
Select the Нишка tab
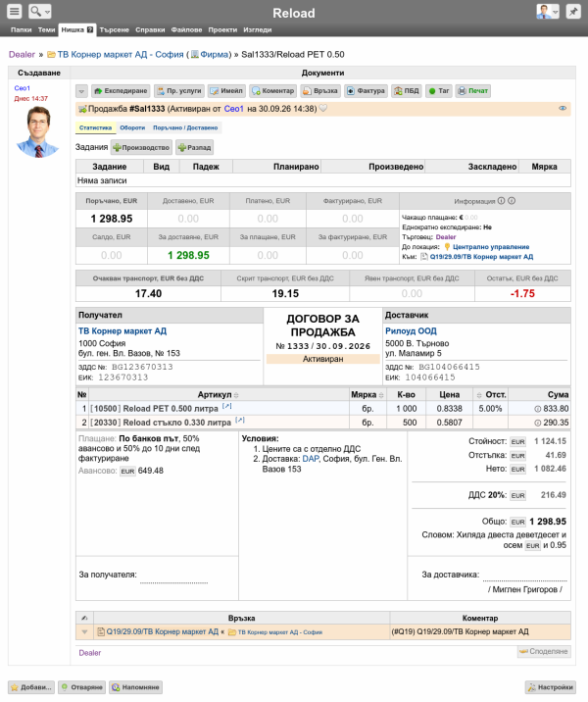click(77, 29)
